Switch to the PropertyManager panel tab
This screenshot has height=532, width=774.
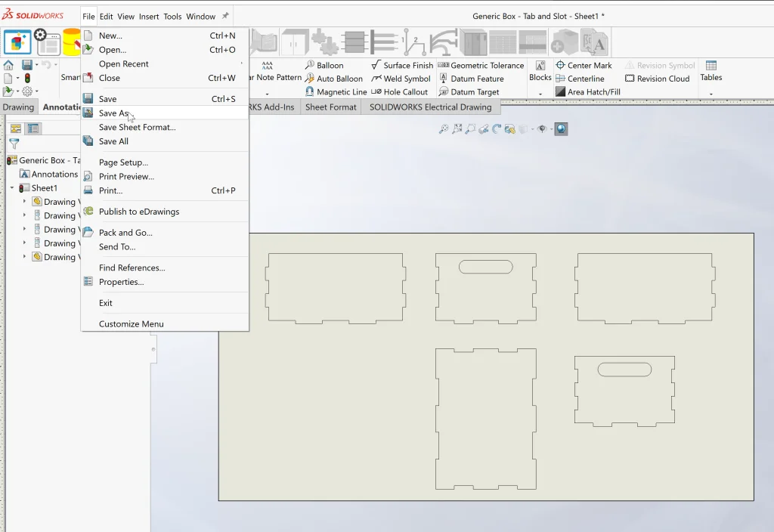tap(33, 128)
